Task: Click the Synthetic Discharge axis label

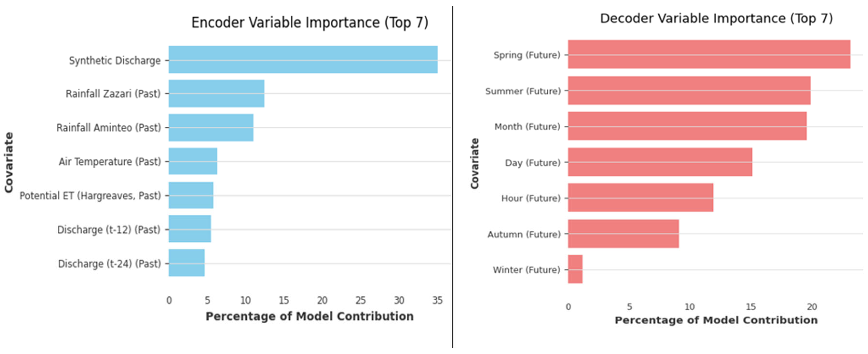Action: point(115,61)
